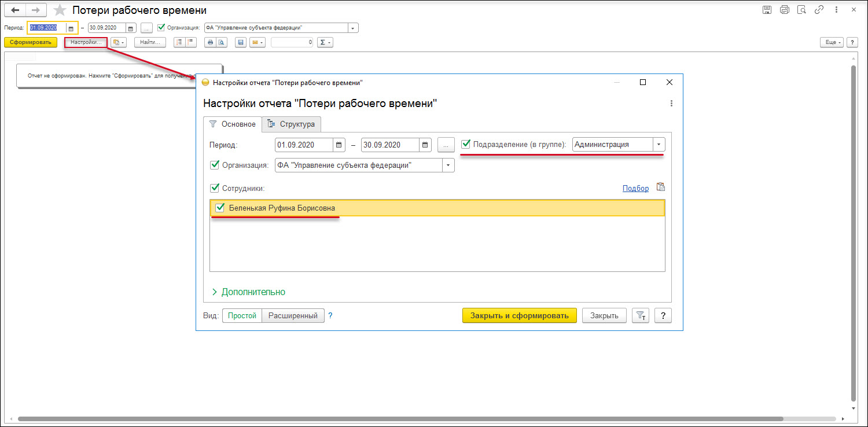Click the blue '?' help link beside Расширенный
This screenshot has width=868, height=427.
click(x=330, y=315)
